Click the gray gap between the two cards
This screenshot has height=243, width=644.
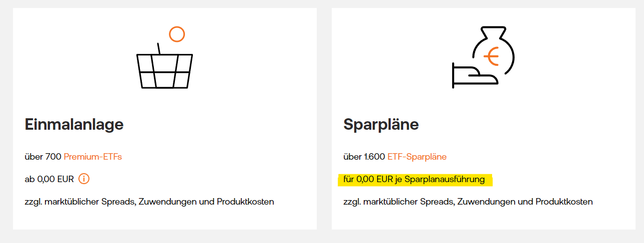click(x=324, y=120)
